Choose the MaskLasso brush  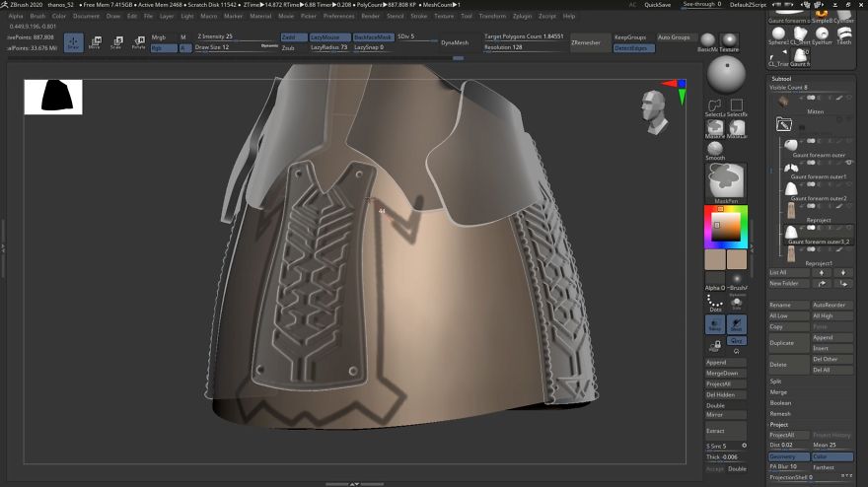(736, 128)
